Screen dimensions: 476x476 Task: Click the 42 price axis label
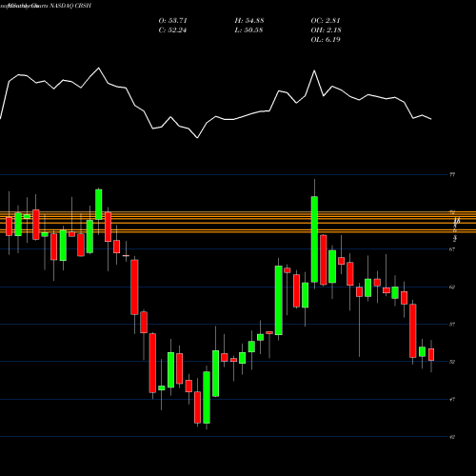(452, 437)
